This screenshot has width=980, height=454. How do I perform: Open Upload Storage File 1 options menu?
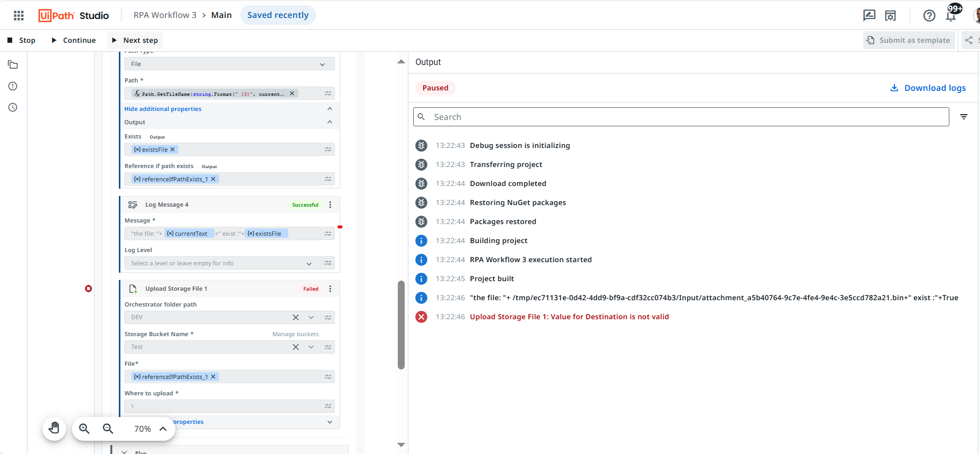point(330,289)
